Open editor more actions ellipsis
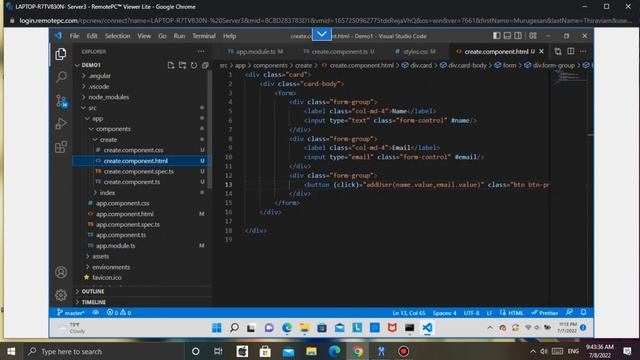 [583, 51]
